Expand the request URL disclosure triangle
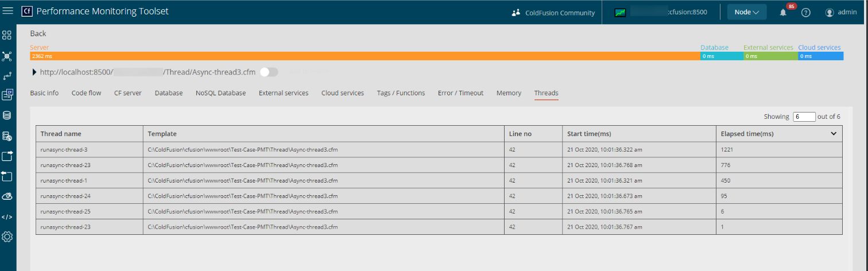Screen dimensions: 868x271 (x=34, y=72)
